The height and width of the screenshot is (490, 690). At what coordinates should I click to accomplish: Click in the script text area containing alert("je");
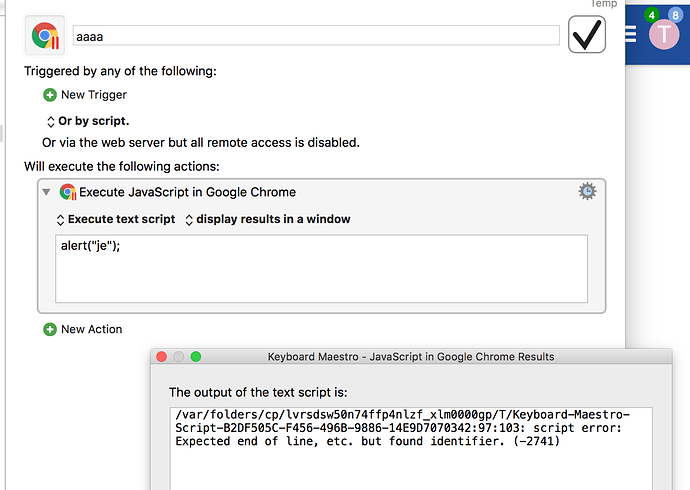click(x=321, y=268)
